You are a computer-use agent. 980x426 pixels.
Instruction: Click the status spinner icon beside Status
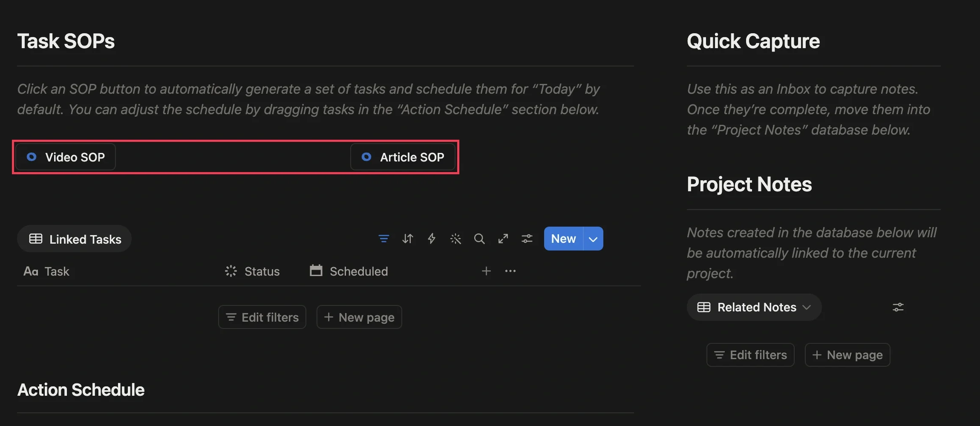coord(231,271)
